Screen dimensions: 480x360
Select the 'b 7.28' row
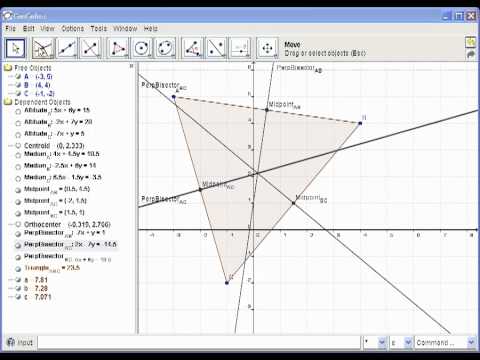click(36, 288)
